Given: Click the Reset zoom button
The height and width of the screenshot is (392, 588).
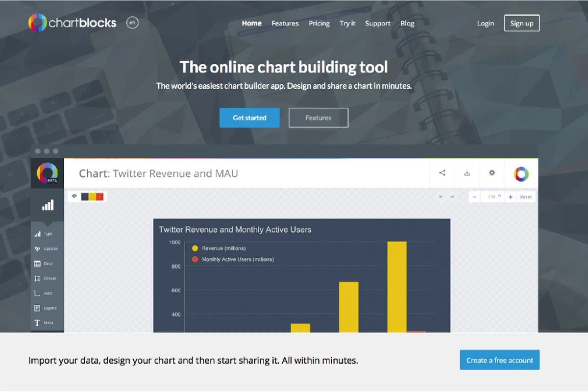Looking at the screenshot, I should (526, 197).
